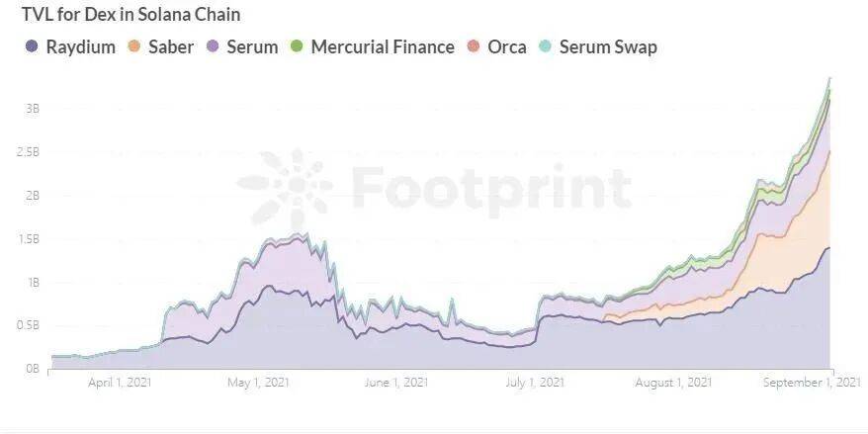Click the teal Serum Swap legend dot

545,47
